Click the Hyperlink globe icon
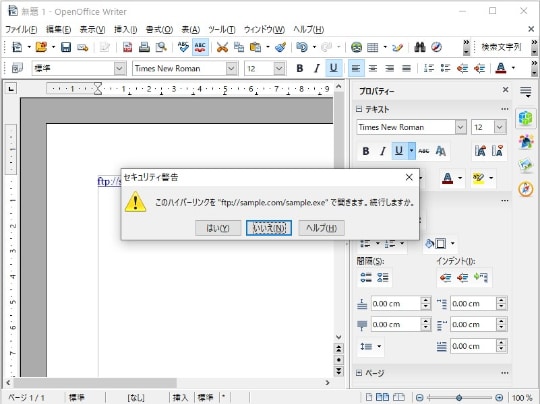The image size is (540, 404). point(356,47)
